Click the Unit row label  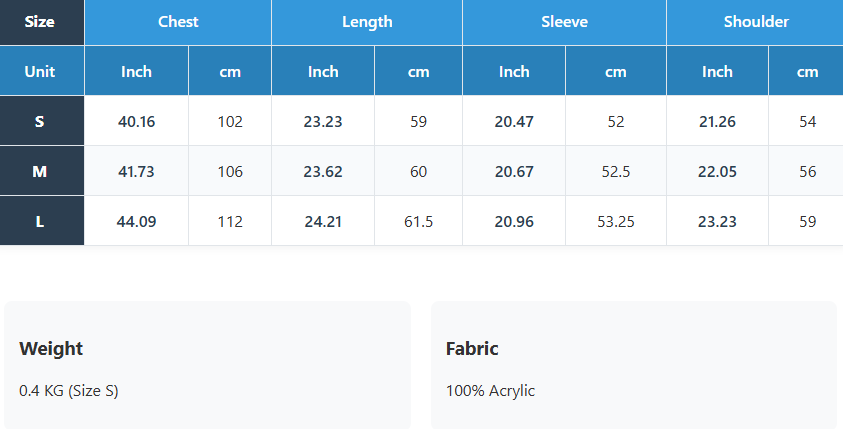tap(40, 72)
